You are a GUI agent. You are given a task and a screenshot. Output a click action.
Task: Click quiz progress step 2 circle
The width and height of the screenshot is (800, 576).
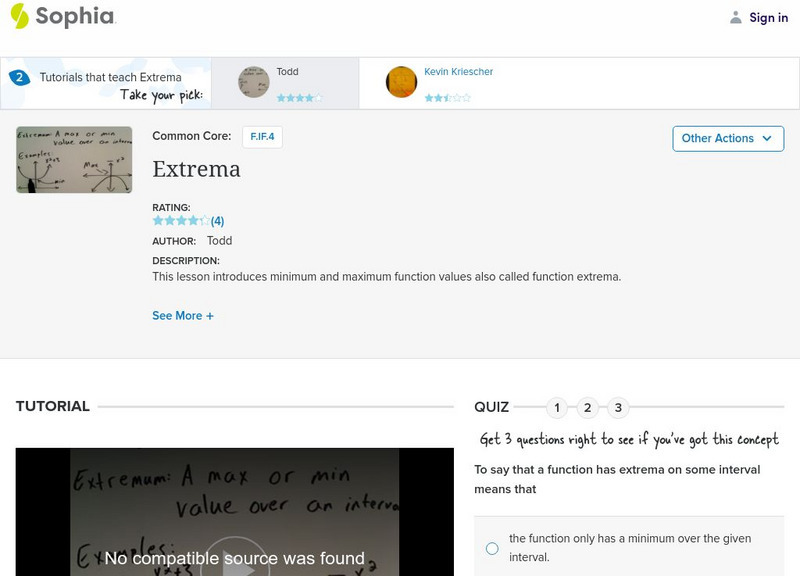587,407
